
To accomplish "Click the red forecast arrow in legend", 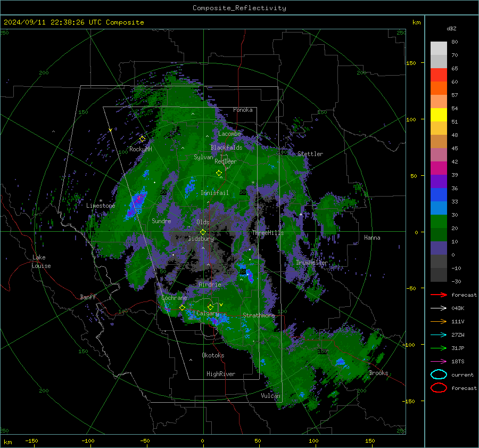I will pyautogui.click(x=439, y=295).
